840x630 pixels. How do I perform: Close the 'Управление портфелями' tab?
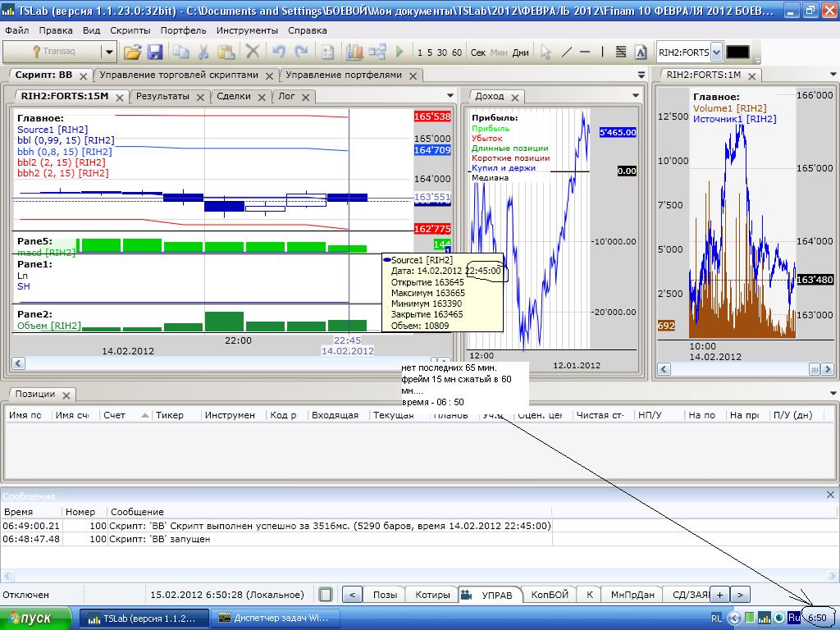click(x=413, y=75)
